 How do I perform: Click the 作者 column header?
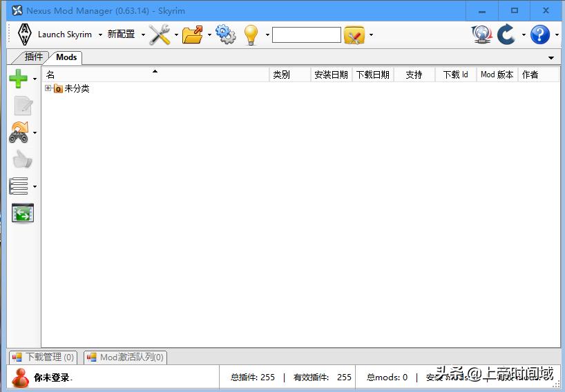(539, 75)
